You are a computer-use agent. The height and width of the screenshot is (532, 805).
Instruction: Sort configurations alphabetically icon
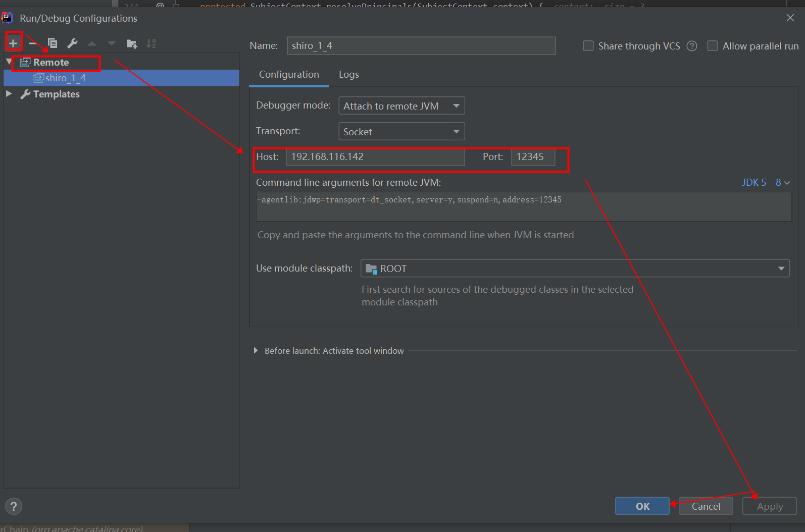coord(151,43)
